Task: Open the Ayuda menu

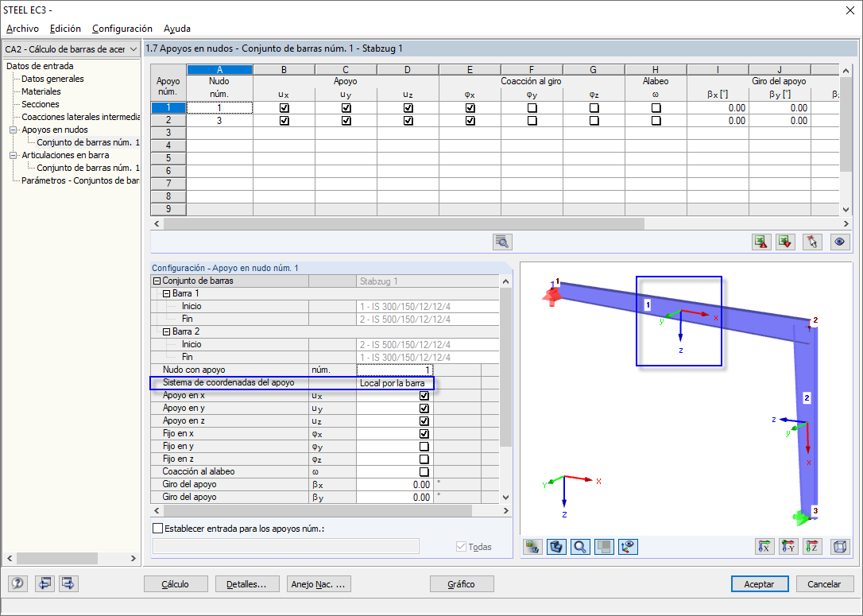Action: (x=176, y=28)
